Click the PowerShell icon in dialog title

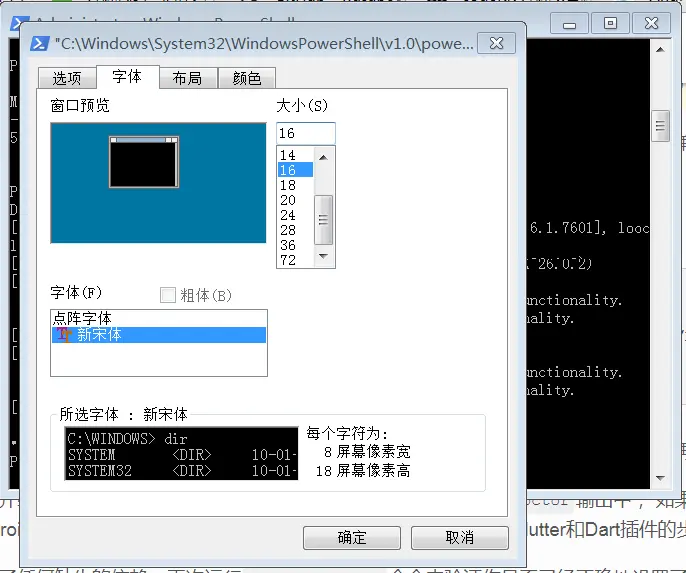pos(39,44)
